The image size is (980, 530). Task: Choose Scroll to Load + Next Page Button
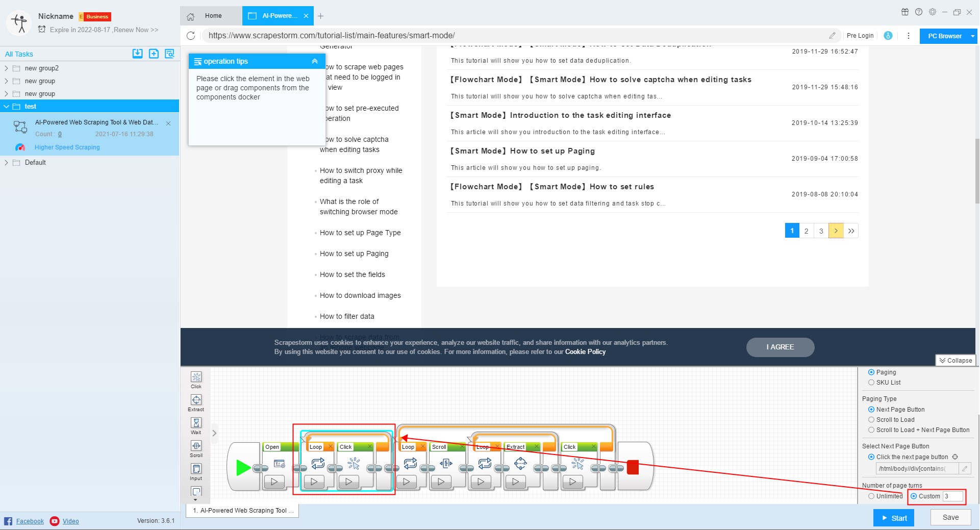click(871, 430)
